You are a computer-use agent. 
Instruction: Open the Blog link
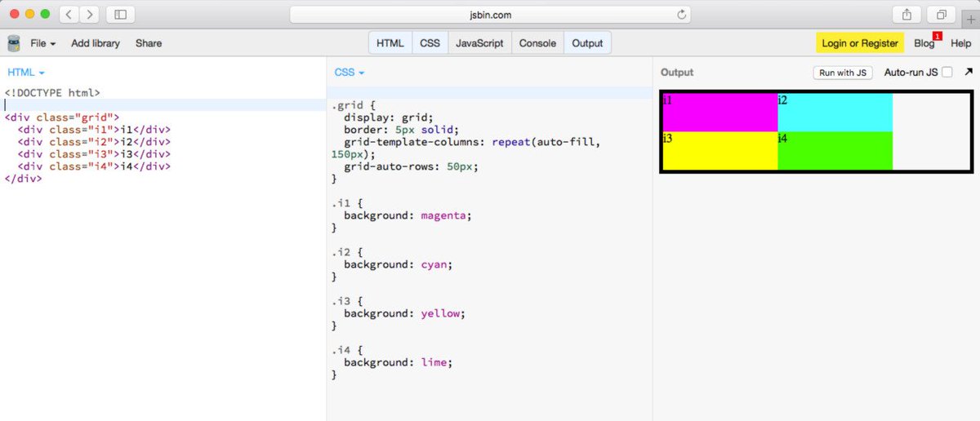coord(924,43)
